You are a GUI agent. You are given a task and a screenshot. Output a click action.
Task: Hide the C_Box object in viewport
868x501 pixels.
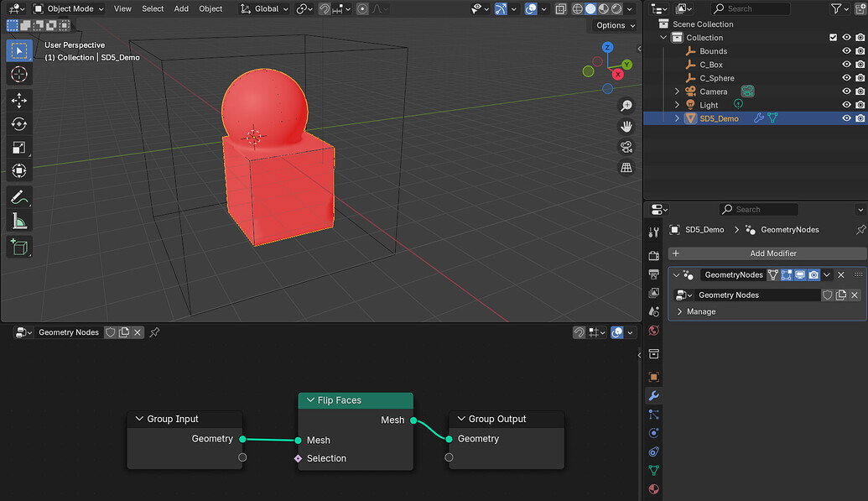[x=846, y=65]
